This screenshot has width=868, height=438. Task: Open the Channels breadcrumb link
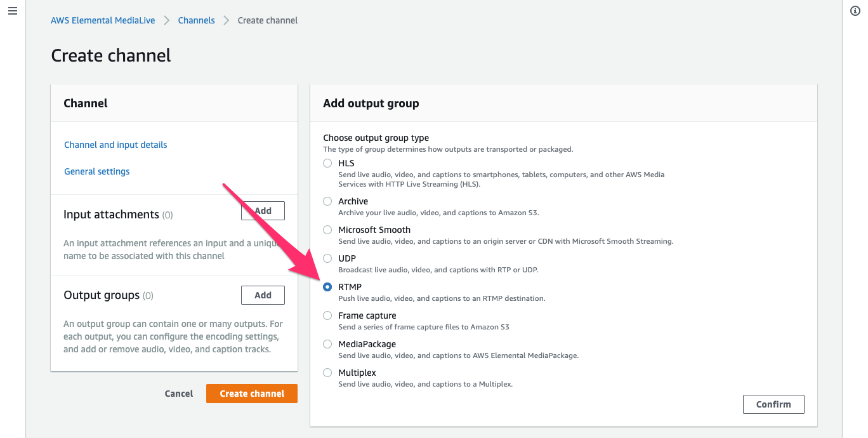pyautogui.click(x=196, y=20)
